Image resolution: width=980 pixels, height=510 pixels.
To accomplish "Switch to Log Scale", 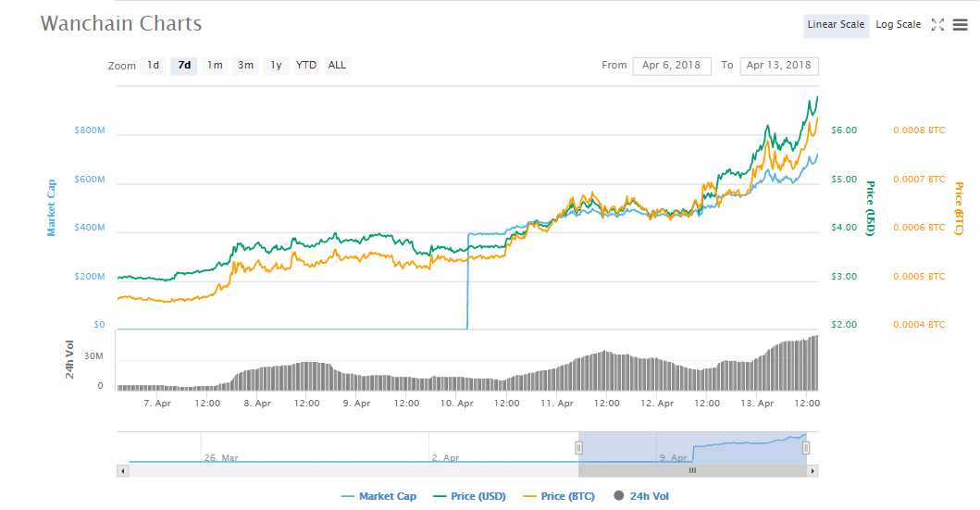I will tap(898, 25).
